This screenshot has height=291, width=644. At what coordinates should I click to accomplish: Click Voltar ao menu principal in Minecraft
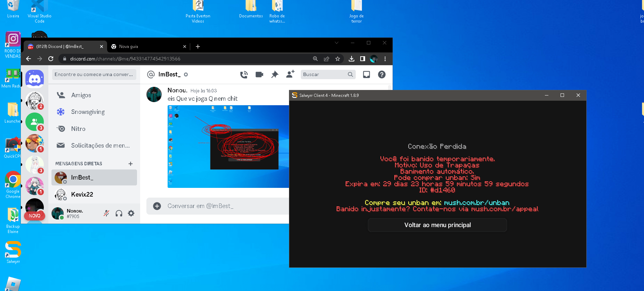pos(437,225)
